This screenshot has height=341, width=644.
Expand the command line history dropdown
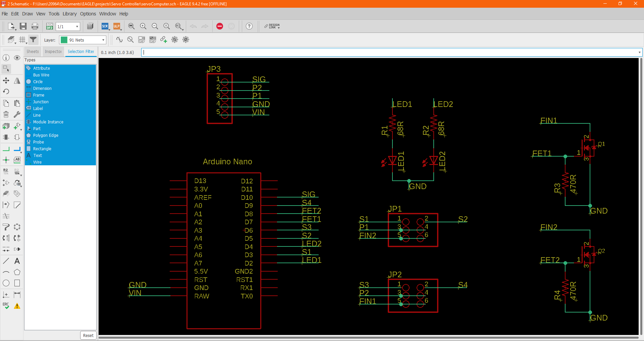click(639, 52)
